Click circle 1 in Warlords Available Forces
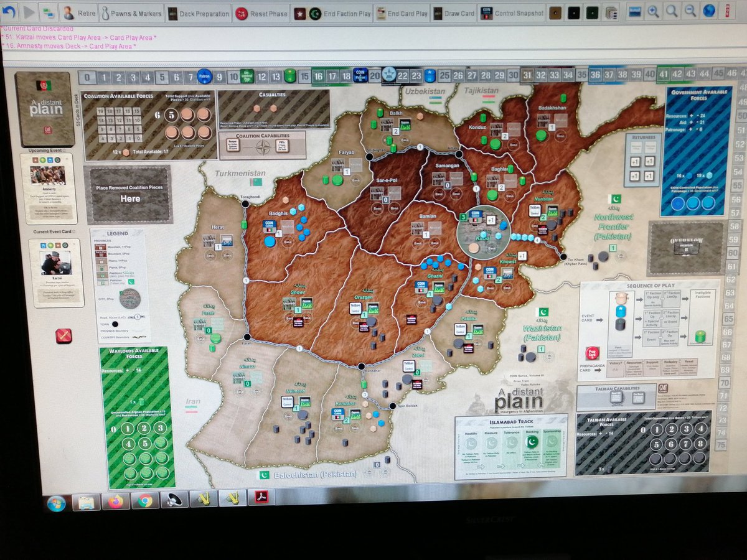 [x=126, y=429]
